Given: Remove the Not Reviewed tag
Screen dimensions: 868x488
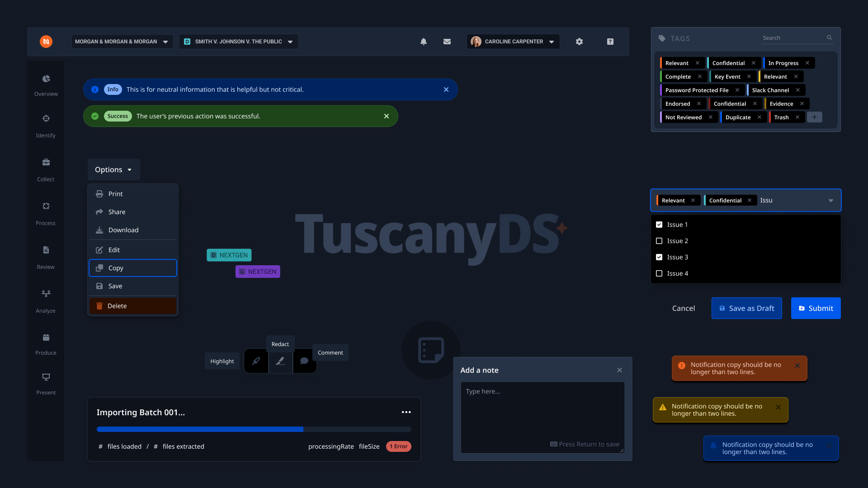Looking at the screenshot, I should (x=711, y=117).
